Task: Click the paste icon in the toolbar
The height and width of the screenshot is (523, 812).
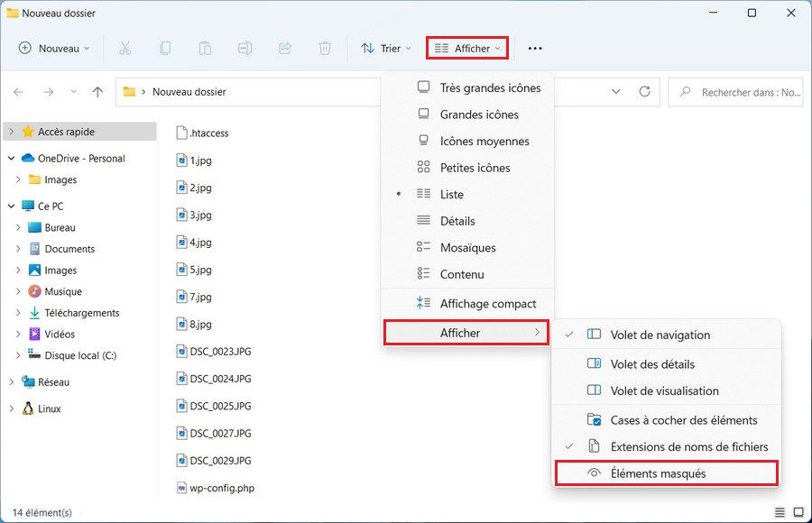Action: click(x=205, y=48)
